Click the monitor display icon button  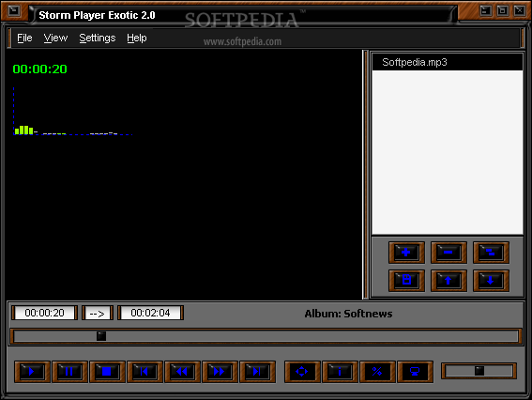(416, 372)
